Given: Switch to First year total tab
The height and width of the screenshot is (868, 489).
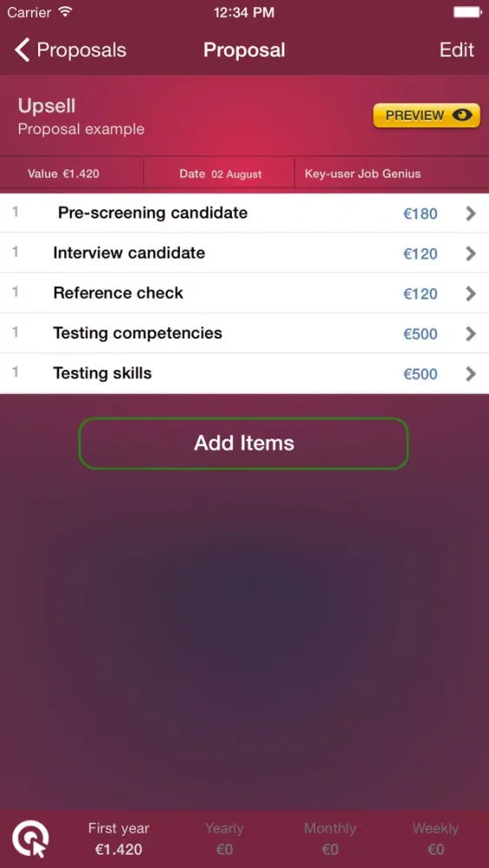Looking at the screenshot, I should click(x=118, y=838).
